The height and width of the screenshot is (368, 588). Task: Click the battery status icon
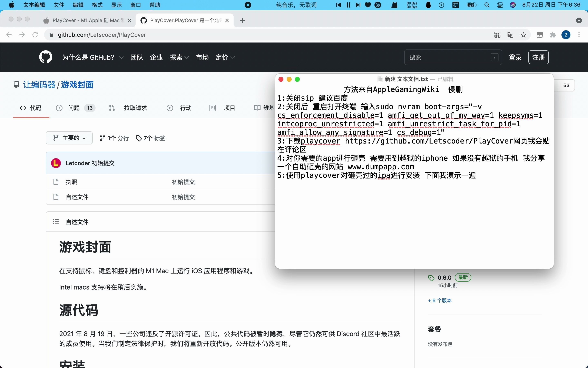472,5
